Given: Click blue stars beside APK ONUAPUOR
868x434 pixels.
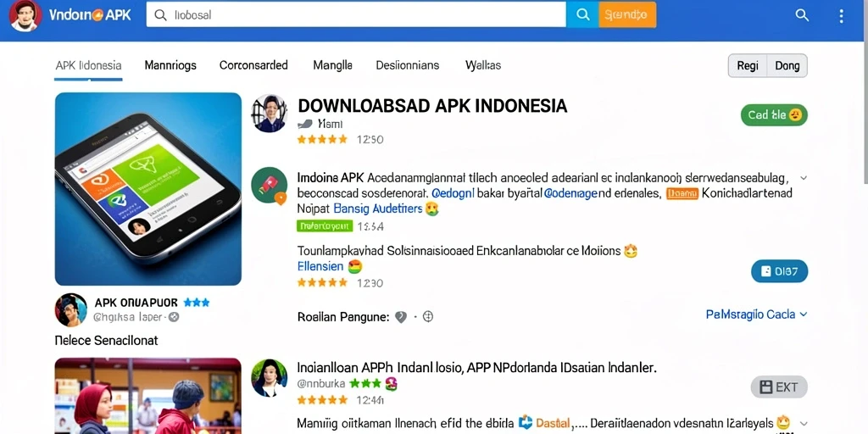Looking at the screenshot, I should point(197,303).
